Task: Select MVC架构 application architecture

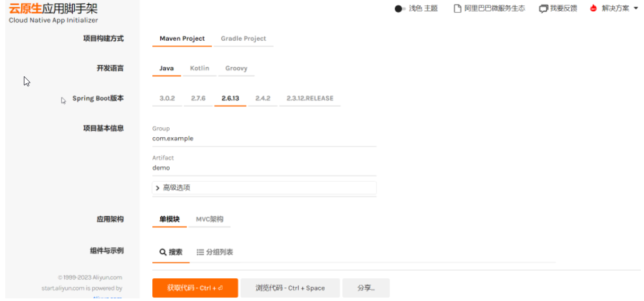Action: pos(210,219)
